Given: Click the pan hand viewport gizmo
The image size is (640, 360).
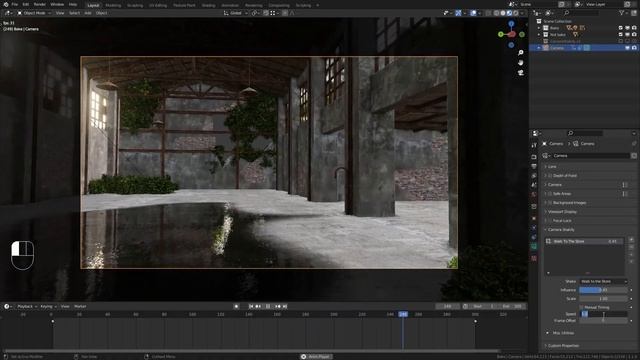Looking at the screenshot, I should 521,62.
